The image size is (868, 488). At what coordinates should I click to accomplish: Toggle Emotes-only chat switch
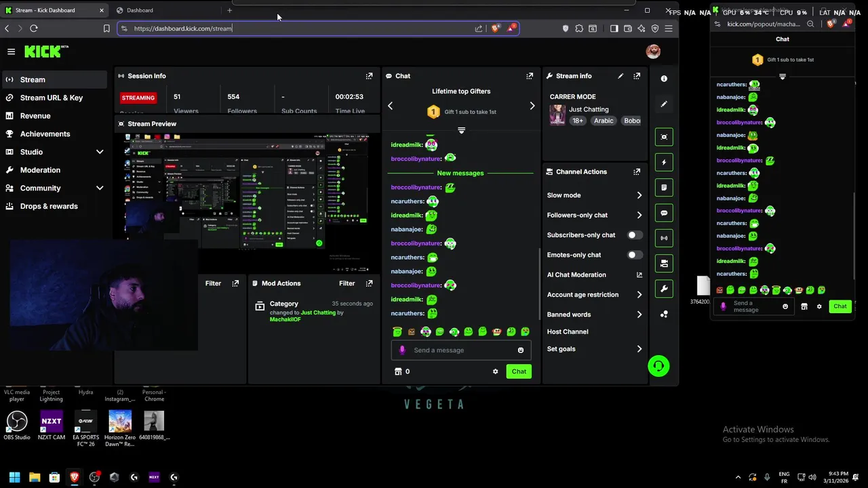coord(635,255)
